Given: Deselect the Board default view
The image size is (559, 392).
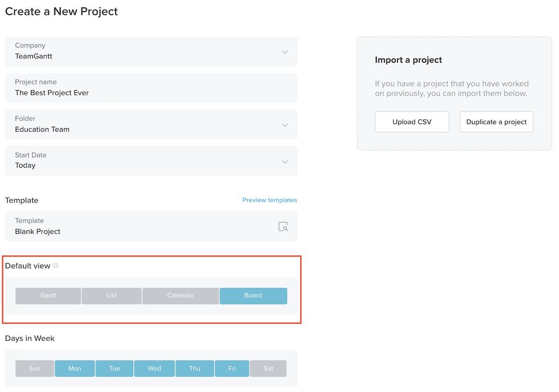Looking at the screenshot, I should pyautogui.click(x=253, y=296).
